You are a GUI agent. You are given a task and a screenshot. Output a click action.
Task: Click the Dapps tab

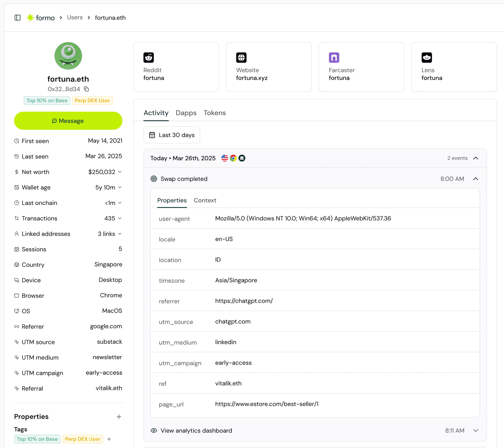coord(186,113)
